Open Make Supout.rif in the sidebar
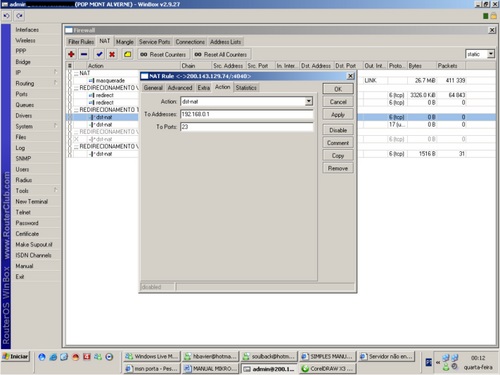 point(34,244)
